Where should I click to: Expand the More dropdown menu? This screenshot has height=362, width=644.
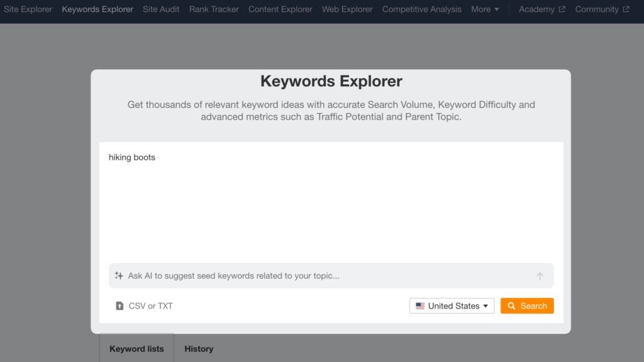pyautogui.click(x=485, y=9)
